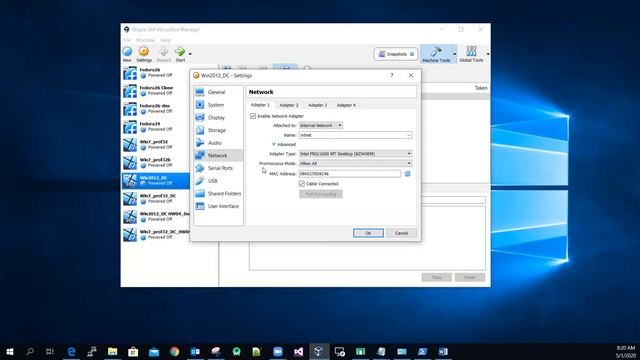Select the Win7_prof32 virtual machine
This screenshot has width=640, height=360.
[156, 144]
